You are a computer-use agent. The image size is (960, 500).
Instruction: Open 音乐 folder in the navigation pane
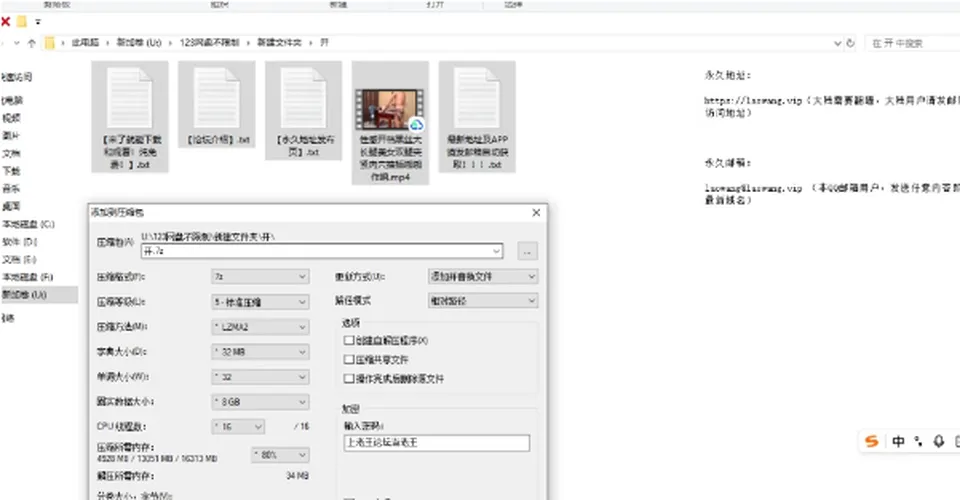[x=11, y=188]
